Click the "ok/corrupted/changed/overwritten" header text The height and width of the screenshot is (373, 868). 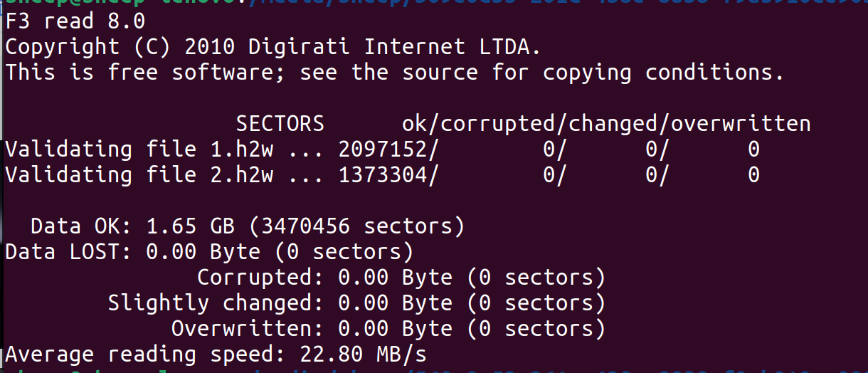[x=606, y=124]
